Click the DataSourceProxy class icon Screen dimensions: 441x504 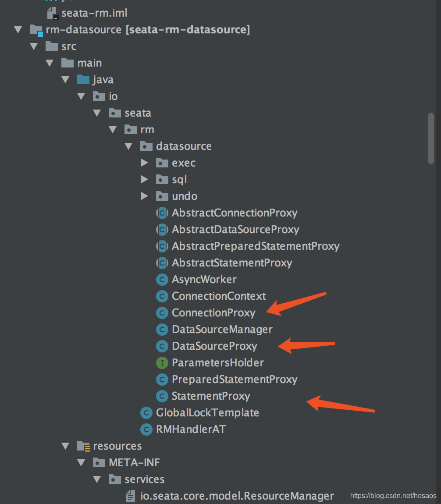click(162, 346)
